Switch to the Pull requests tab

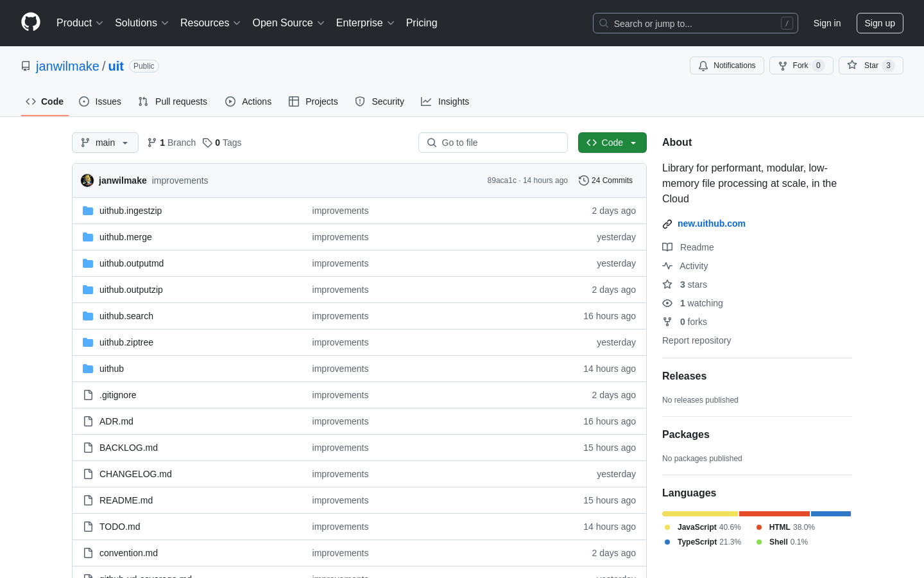tap(173, 101)
